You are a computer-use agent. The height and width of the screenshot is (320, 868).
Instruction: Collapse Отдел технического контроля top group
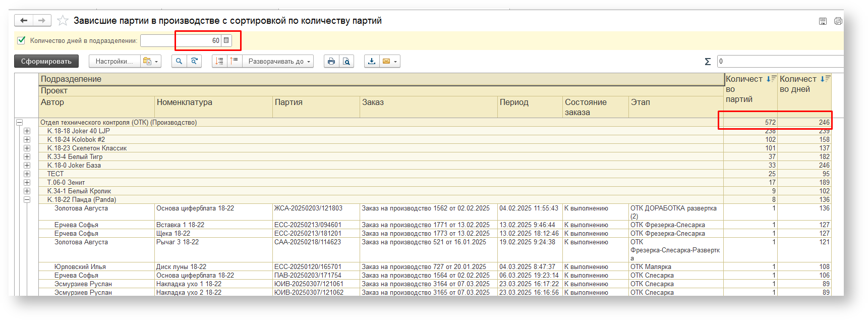(19, 123)
